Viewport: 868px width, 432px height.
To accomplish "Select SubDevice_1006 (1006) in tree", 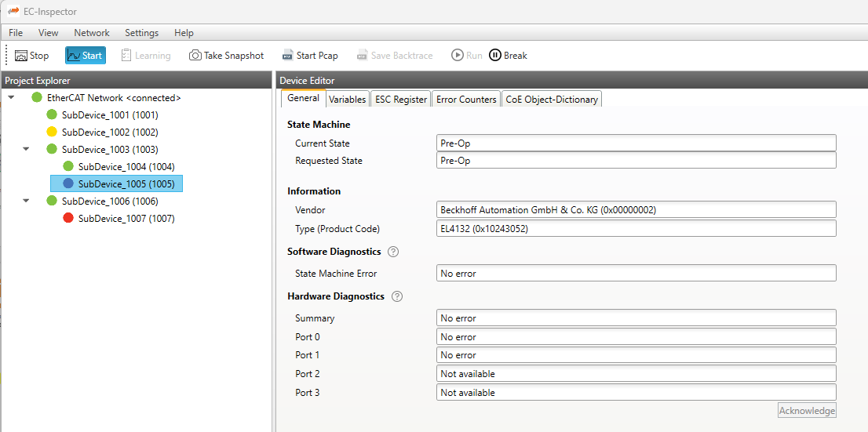I will point(110,200).
